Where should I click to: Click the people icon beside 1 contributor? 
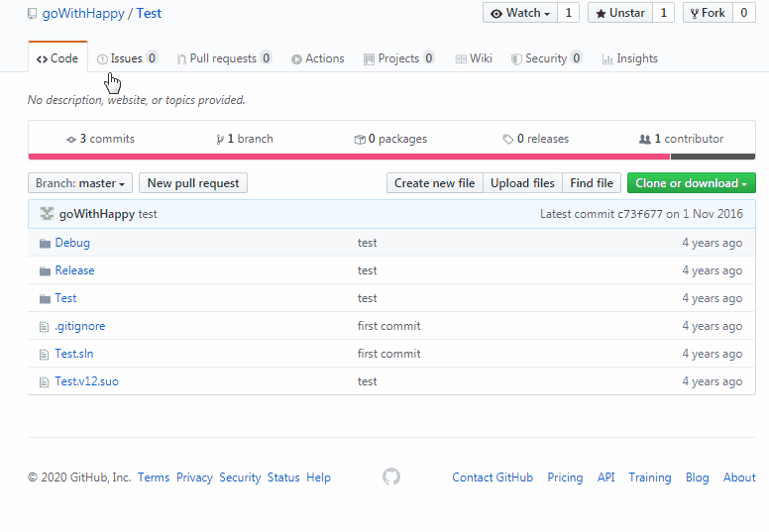[x=645, y=140]
